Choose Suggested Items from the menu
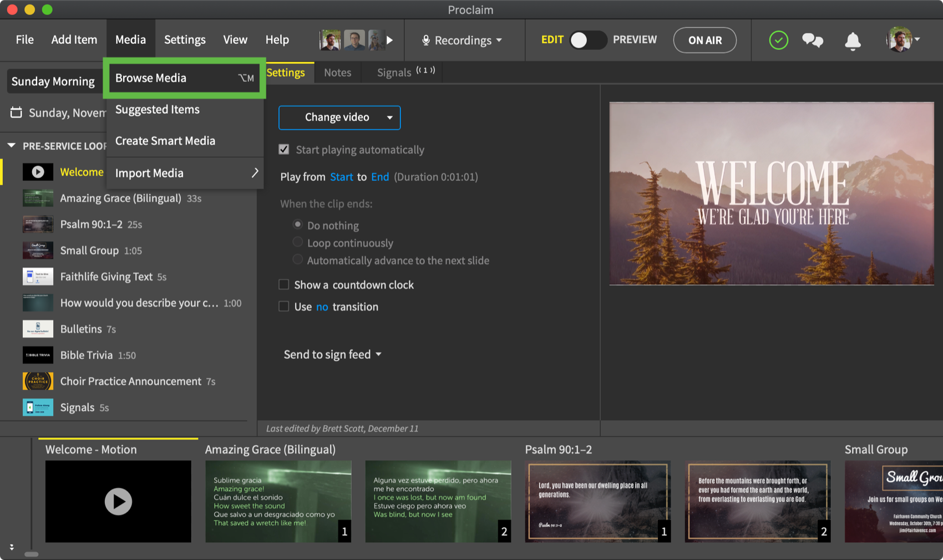 (185, 109)
